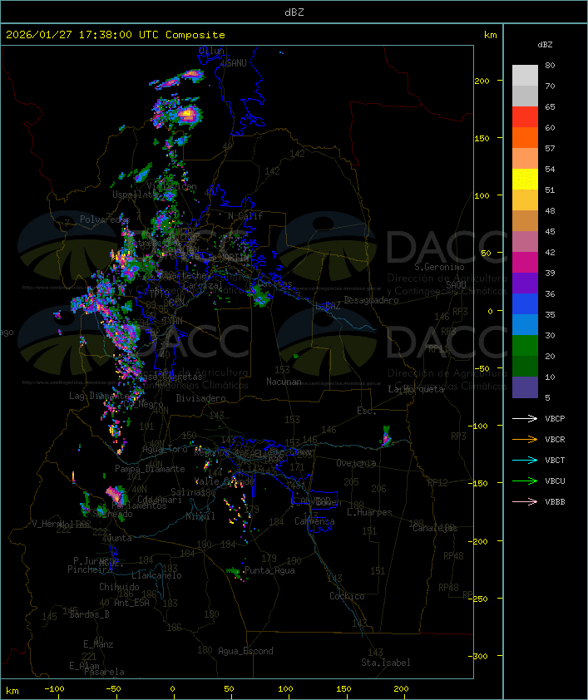
Task: Pick the red 60–65 dBZ legend swatch
Action: point(525,117)
